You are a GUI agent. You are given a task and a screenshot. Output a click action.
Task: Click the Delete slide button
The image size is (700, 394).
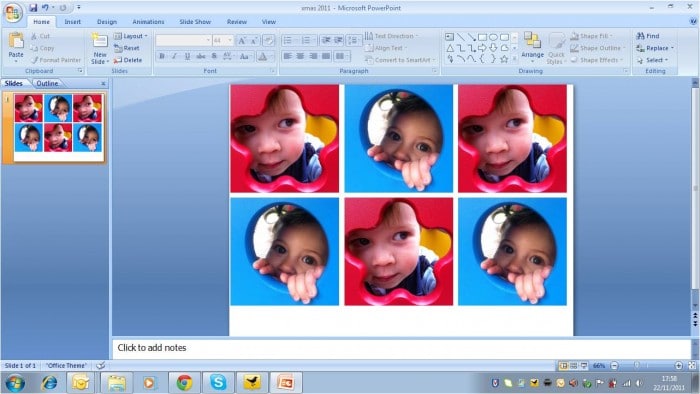128,60
